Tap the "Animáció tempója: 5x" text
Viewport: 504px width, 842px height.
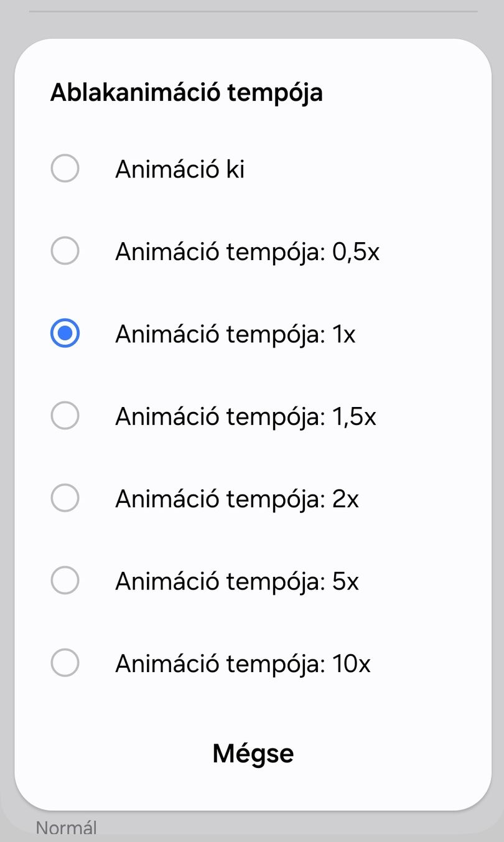(237, 582)
